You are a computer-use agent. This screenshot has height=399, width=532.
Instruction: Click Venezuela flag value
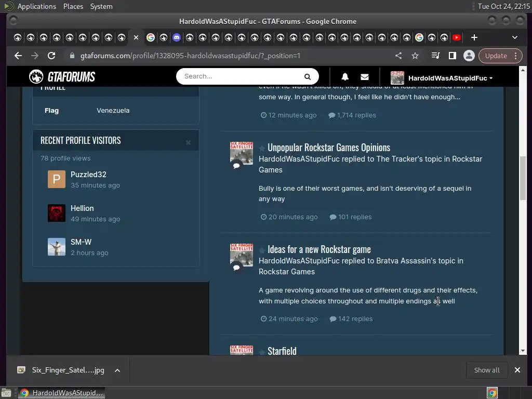(113, 110)
